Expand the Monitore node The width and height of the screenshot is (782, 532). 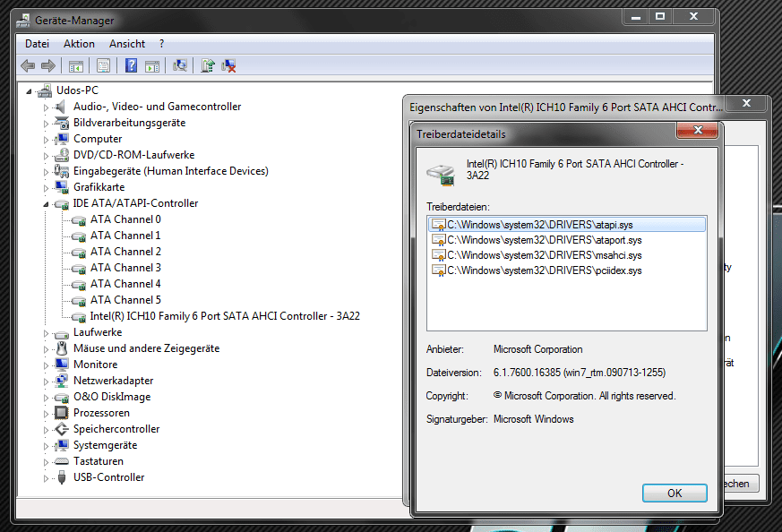46,365
